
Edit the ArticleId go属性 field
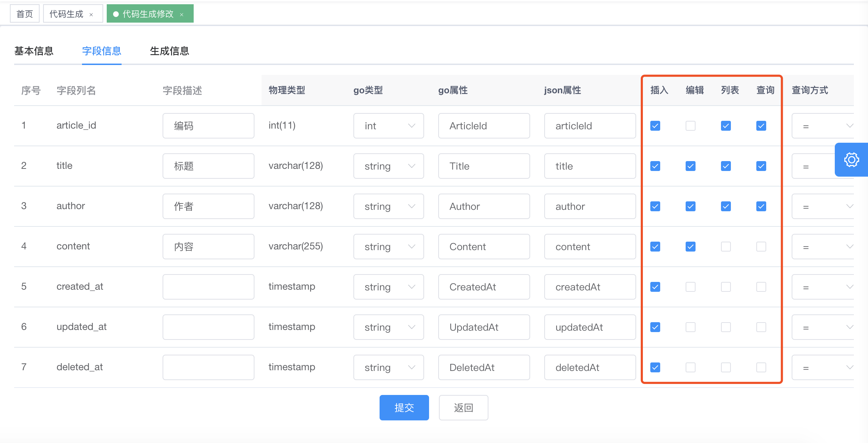[x=484, y=126]
